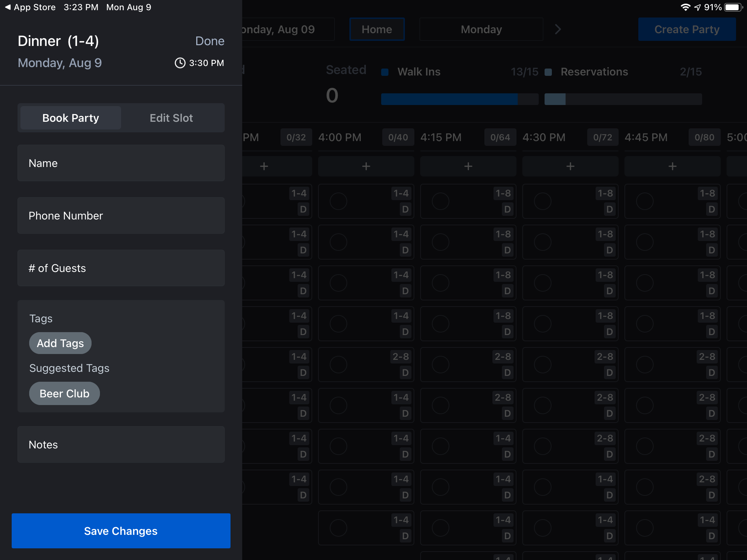Open the Monday, Aug 09 date picker

[288, 29]
